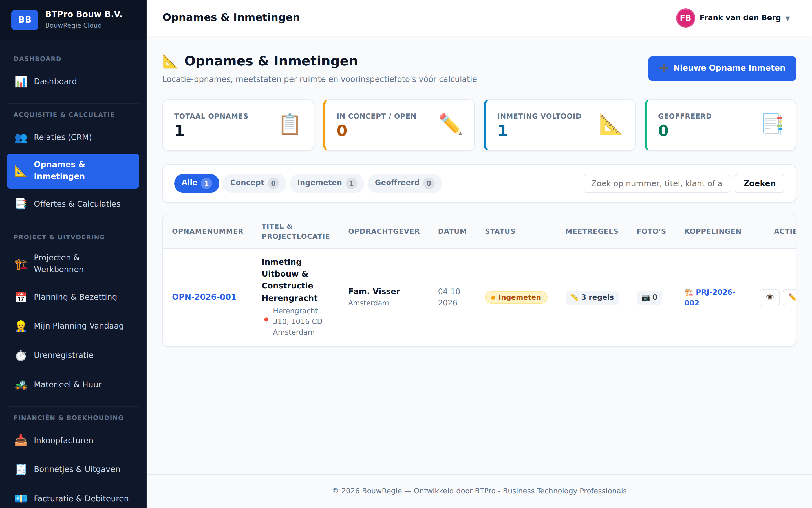Click the BB company logo

(25, 20)
